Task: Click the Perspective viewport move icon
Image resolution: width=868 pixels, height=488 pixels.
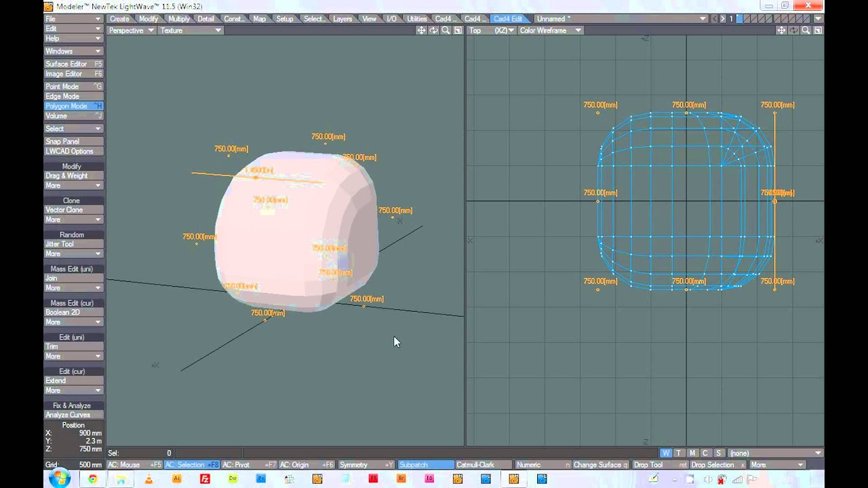Action: (x=421, y=30)
